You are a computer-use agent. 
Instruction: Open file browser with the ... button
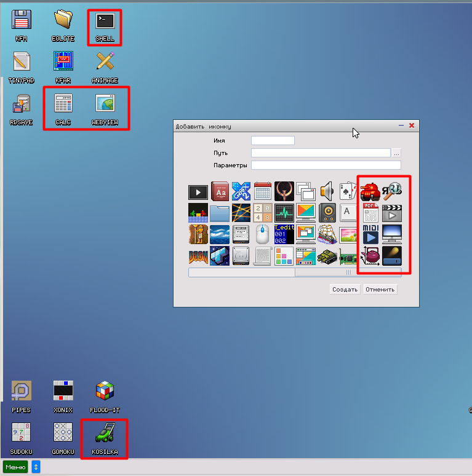coord(396,153)
